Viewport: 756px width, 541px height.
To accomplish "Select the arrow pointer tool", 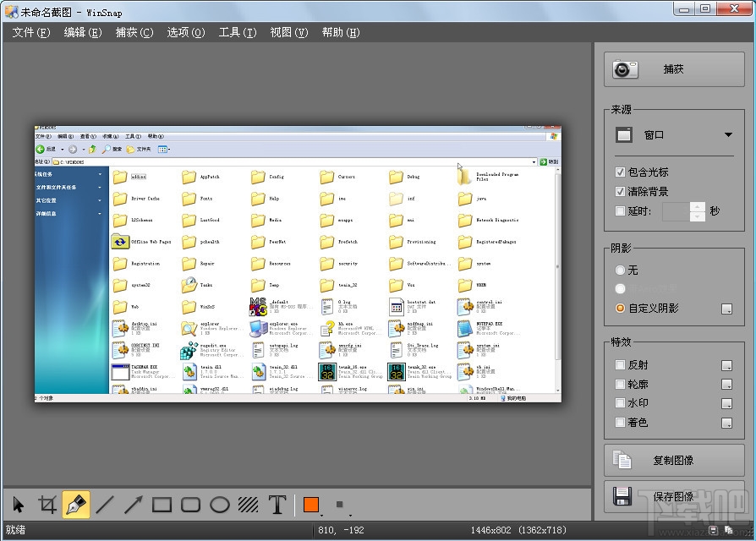I will click(x=19, y=505).
